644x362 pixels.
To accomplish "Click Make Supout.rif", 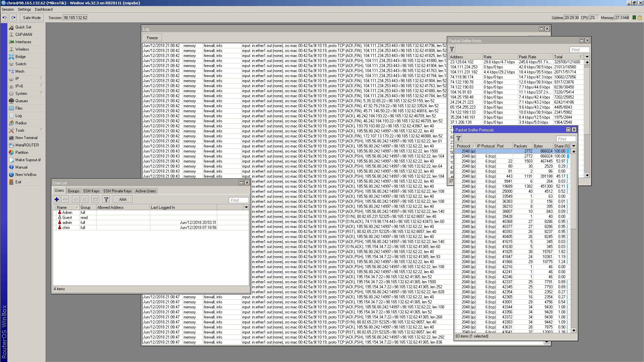I will (28, 160).
